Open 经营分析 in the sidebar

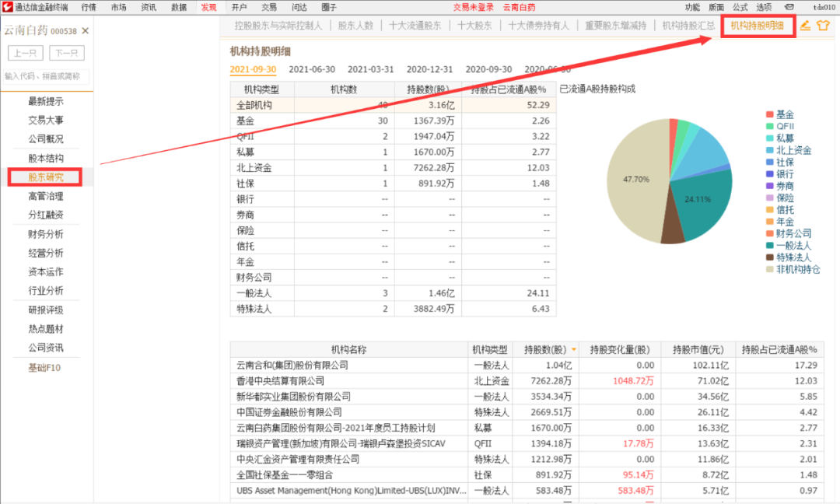(46, 253)
